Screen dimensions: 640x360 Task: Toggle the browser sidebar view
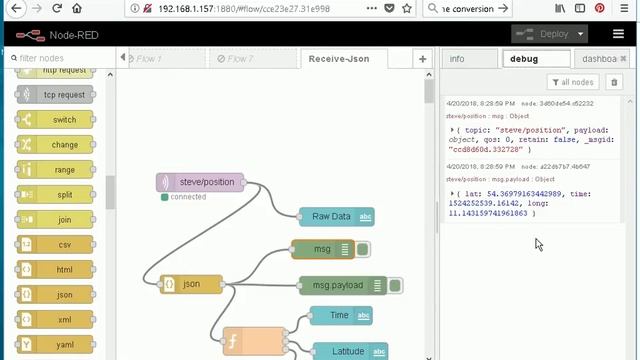point(580,9)
